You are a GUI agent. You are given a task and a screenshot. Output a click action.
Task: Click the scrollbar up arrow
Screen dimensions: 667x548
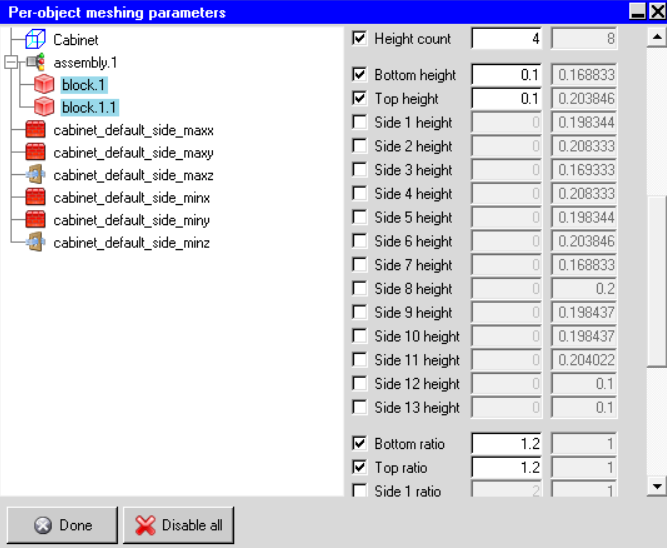(657, 37)
